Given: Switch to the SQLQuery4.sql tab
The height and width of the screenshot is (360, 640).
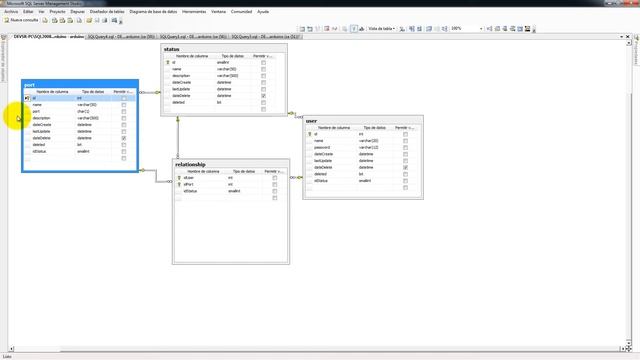Looking at the screenshot, I should [121, 37].
